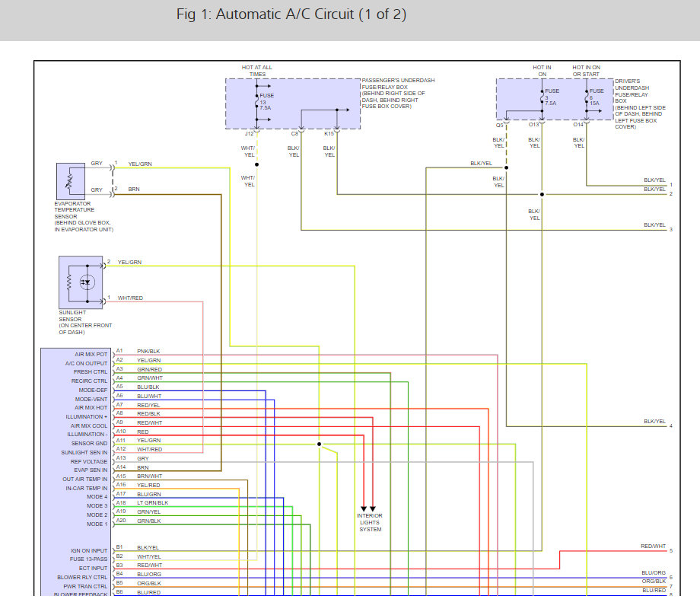The width and height of the screenshot is (700, 615).
Task: Click the 'A/C ON OUTPUT' pin name
Action: click(87, 364)
